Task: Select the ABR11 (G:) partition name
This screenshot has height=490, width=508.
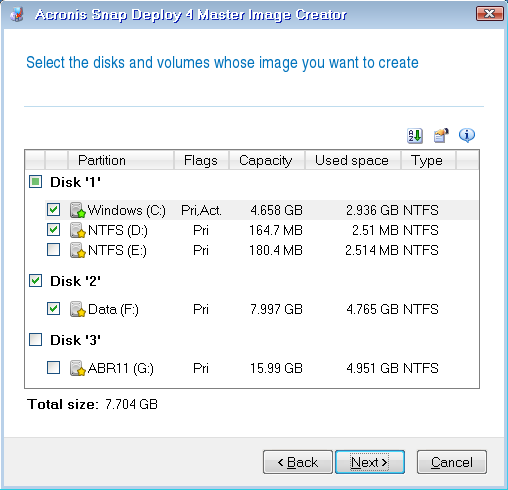Action: coord(121,368)
